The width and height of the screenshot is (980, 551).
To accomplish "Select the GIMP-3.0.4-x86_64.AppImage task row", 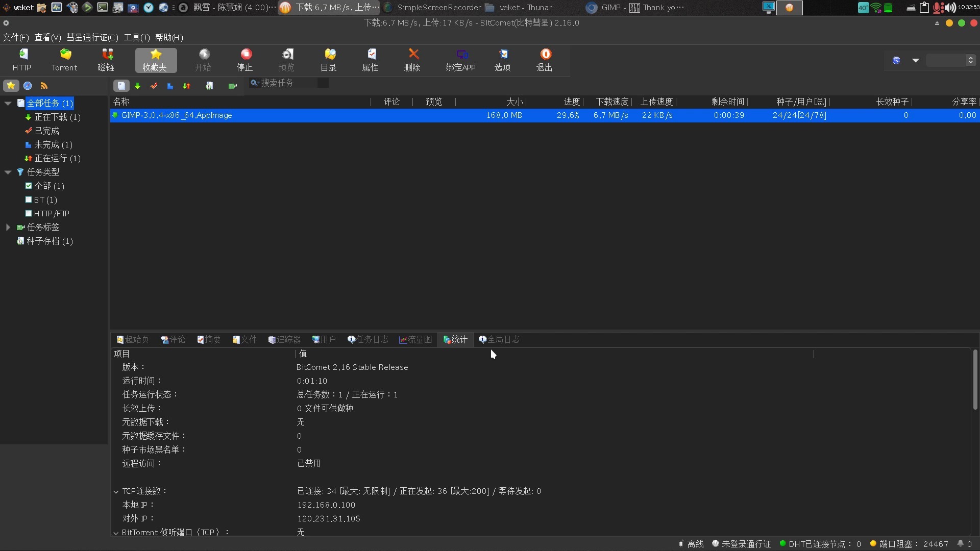I will pos(545,115).
